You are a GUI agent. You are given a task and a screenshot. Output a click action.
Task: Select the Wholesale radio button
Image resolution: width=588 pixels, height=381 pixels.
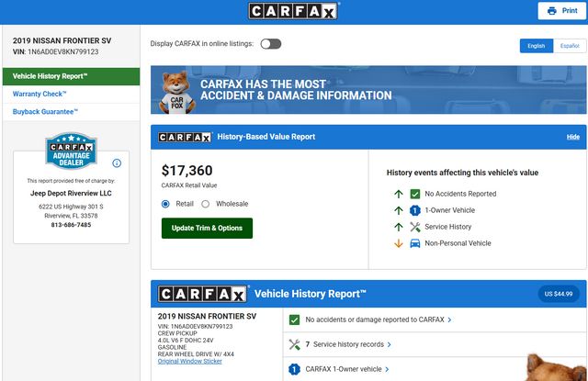206,204
